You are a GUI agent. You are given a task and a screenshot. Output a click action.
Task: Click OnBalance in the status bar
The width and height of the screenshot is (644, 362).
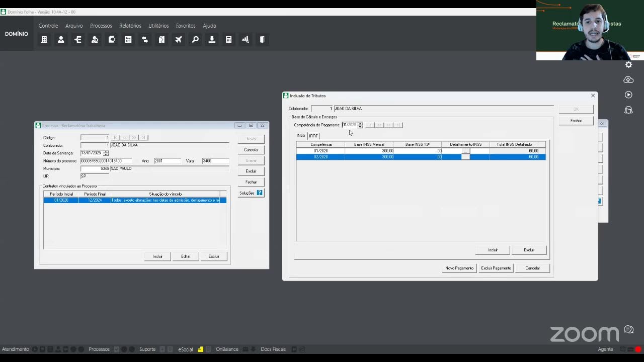click(227, 349)
